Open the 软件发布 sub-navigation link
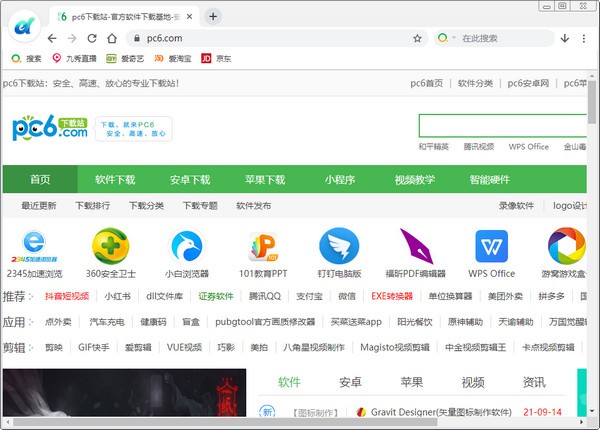This screenshot has height=430, width=600. click(254, 206)
